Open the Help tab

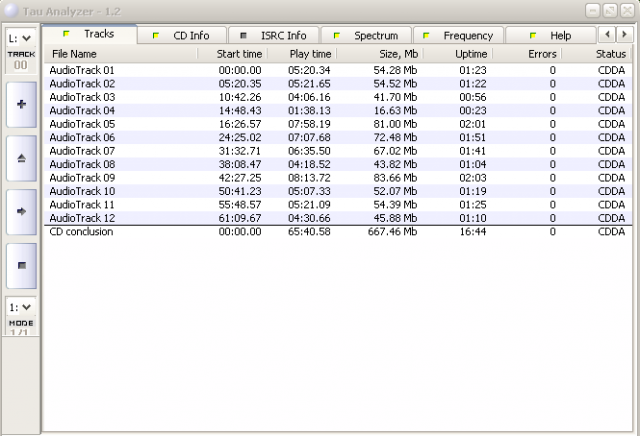pos(551,36)
